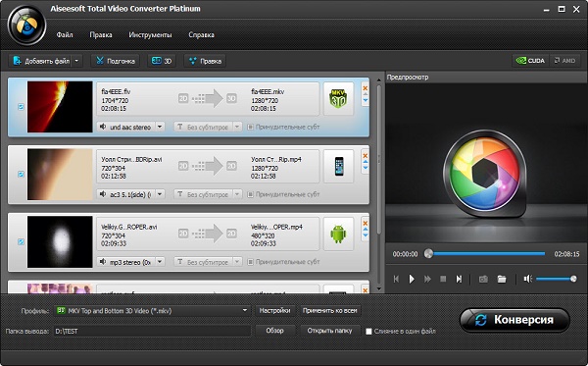Click Добавить файл to add a file

coord(40,61)
